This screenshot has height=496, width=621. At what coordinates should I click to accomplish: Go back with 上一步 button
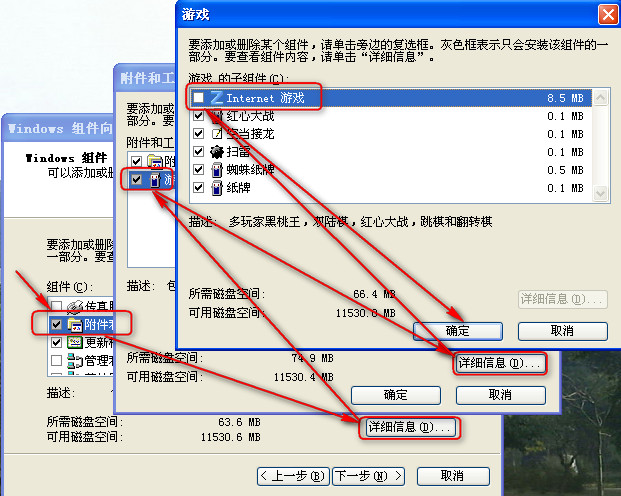tap(293, 476)
